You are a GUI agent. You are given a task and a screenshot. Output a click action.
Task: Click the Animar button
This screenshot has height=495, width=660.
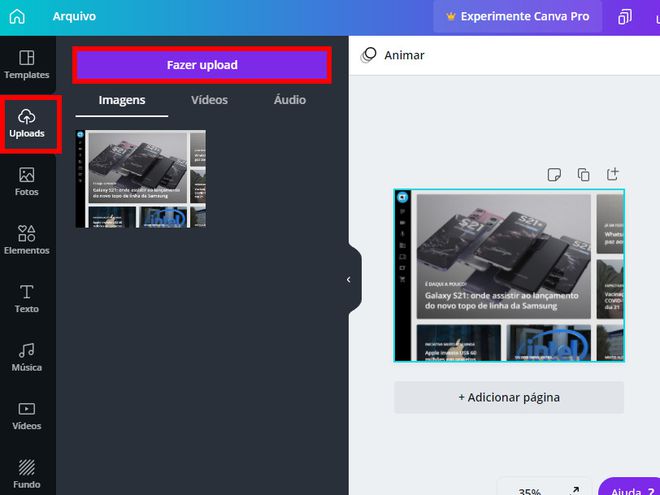click(x=392, y=55)
